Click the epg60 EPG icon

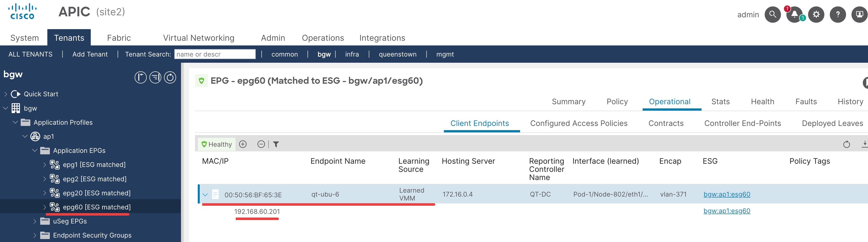(54, 207)
